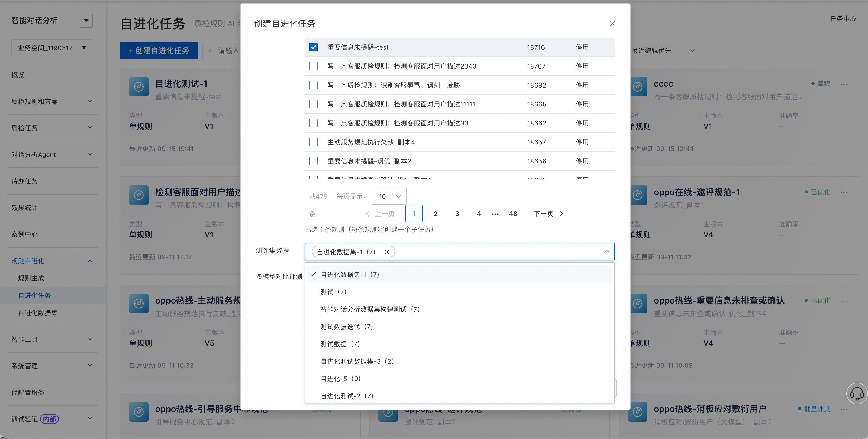Click the cccc card icon

point(637,87)
